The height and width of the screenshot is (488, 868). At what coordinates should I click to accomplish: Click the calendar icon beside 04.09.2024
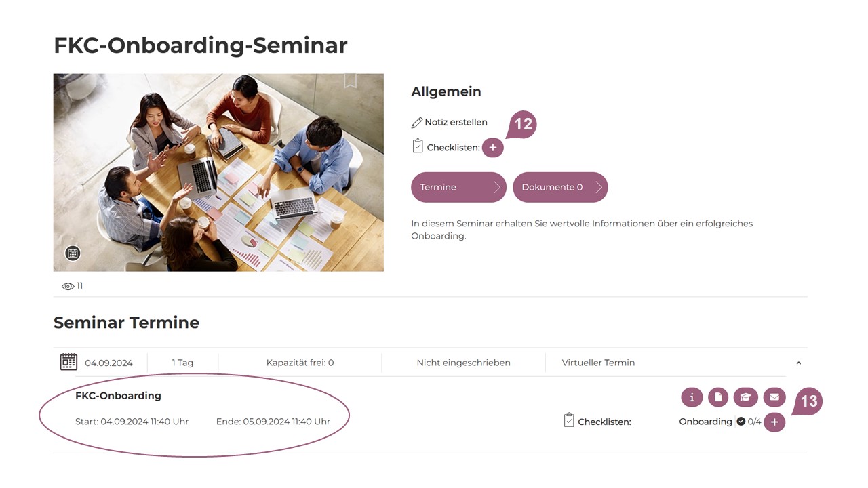(68, 362)
